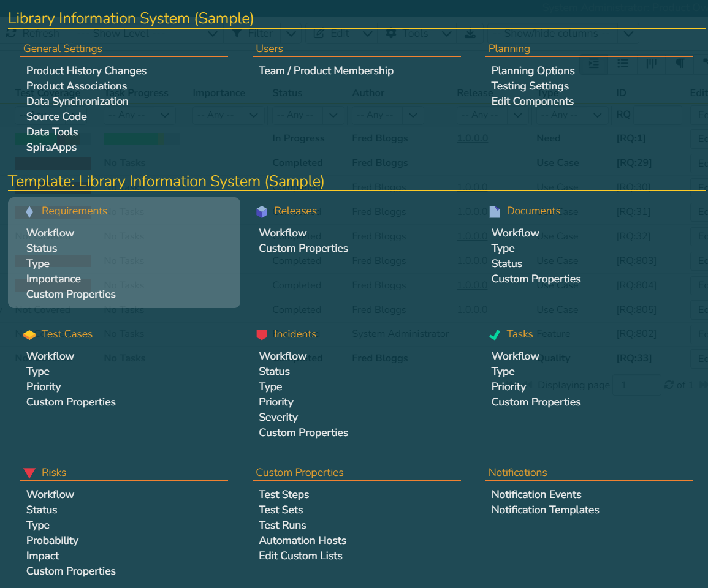
Task: Open Planning Options
Action: 533,70
